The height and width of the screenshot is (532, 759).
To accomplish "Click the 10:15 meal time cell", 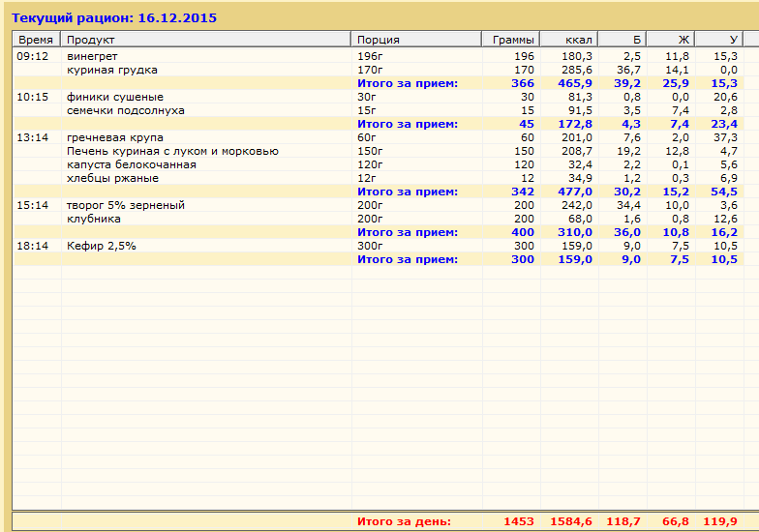I will click(33, 97).
